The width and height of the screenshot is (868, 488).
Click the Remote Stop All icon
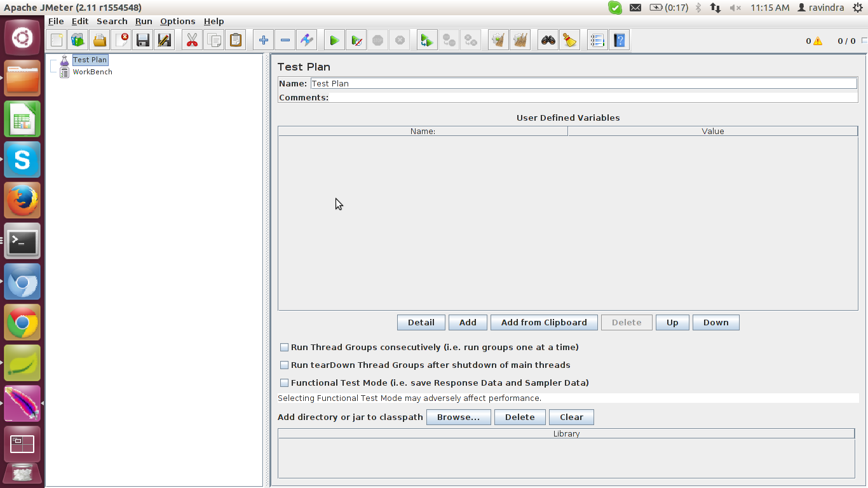pyautogui.click(x=449, y=41)
